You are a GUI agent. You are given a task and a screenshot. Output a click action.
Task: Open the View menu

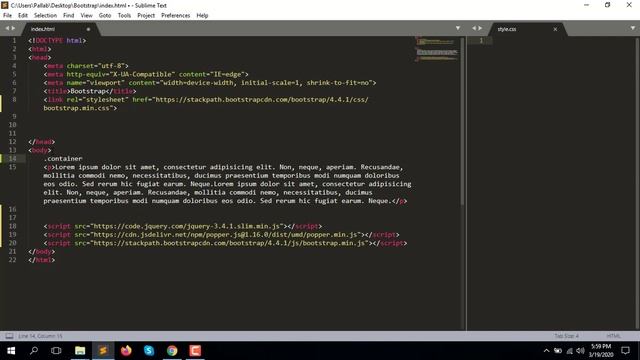tap(86, 16)
